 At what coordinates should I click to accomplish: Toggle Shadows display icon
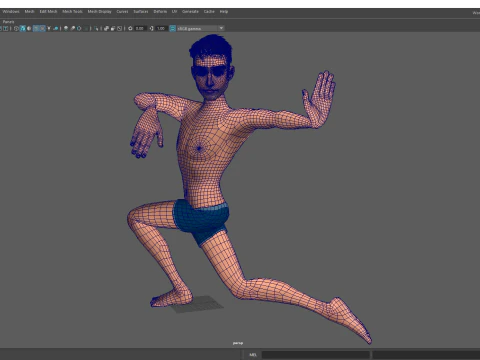pos(55,29)
